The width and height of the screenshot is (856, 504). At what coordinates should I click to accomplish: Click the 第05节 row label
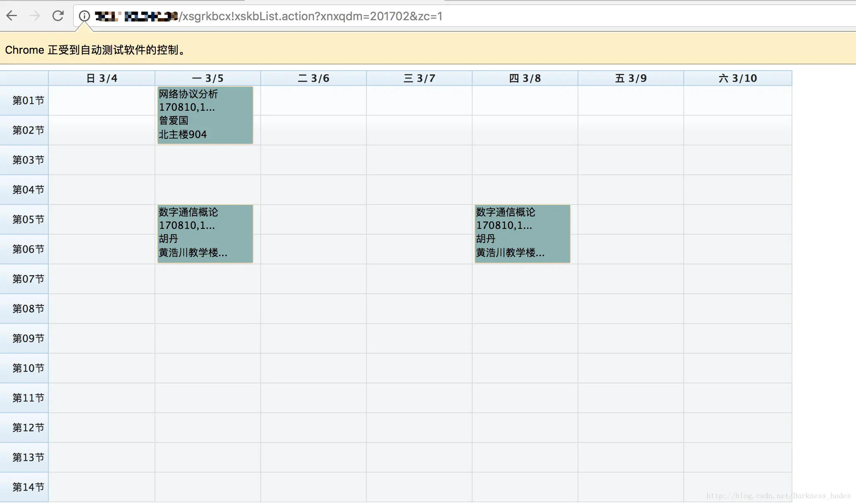click(x=28, y=219)
